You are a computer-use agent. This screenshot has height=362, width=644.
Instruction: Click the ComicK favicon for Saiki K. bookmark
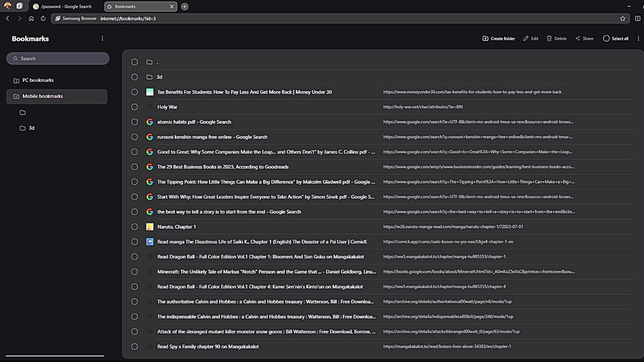(x=149, y=242)
